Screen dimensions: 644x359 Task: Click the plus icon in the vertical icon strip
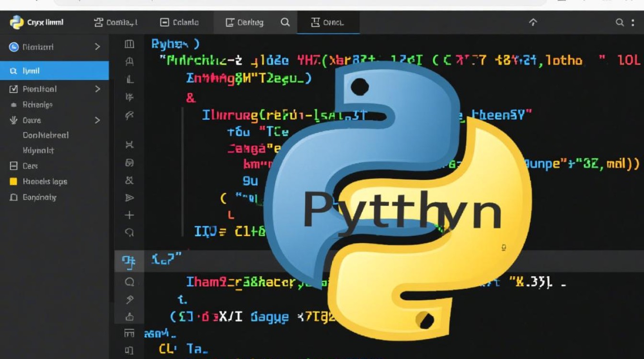pos(129,215)
